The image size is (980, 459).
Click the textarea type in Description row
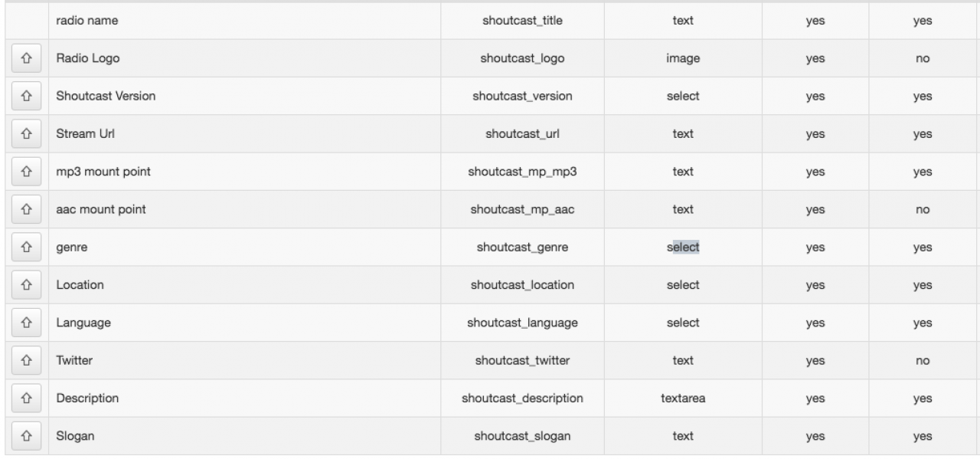(x=682, y=398)
